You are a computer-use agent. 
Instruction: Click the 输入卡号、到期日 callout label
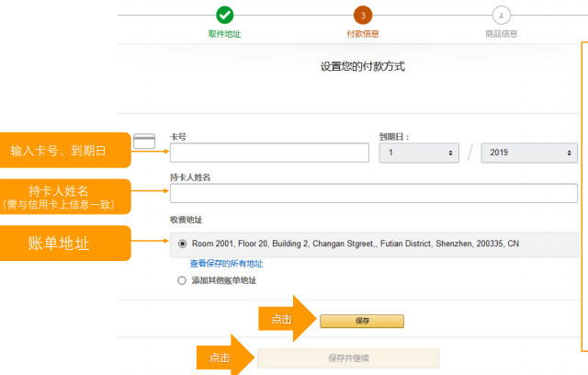65,151
